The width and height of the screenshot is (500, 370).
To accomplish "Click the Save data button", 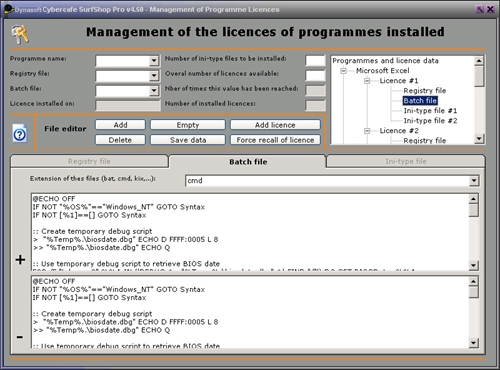I will point(188,140).
